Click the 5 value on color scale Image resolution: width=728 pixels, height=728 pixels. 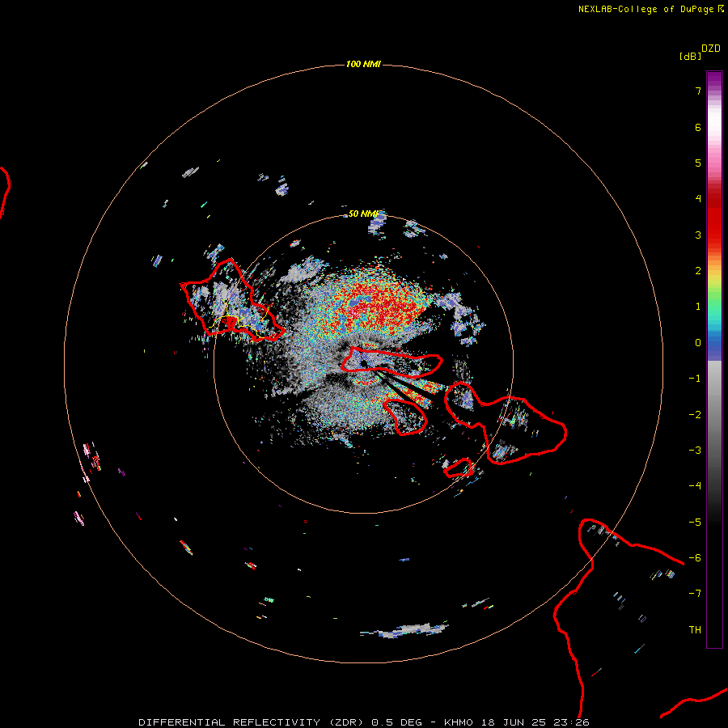pos(698,163)
